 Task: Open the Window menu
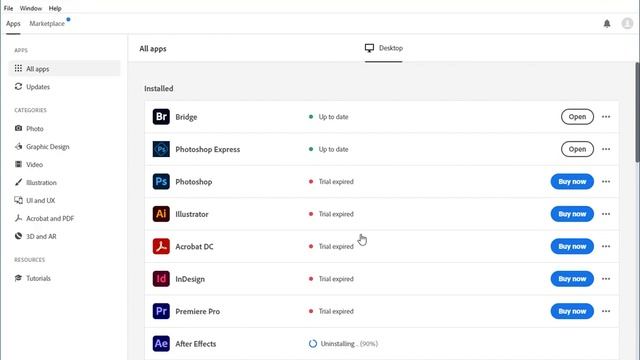point(31,8)
